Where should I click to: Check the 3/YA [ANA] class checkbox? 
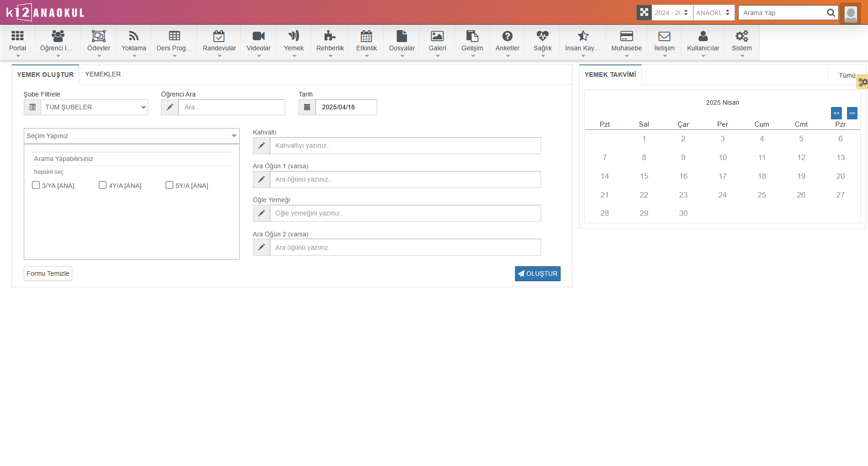tap(36, 185)
